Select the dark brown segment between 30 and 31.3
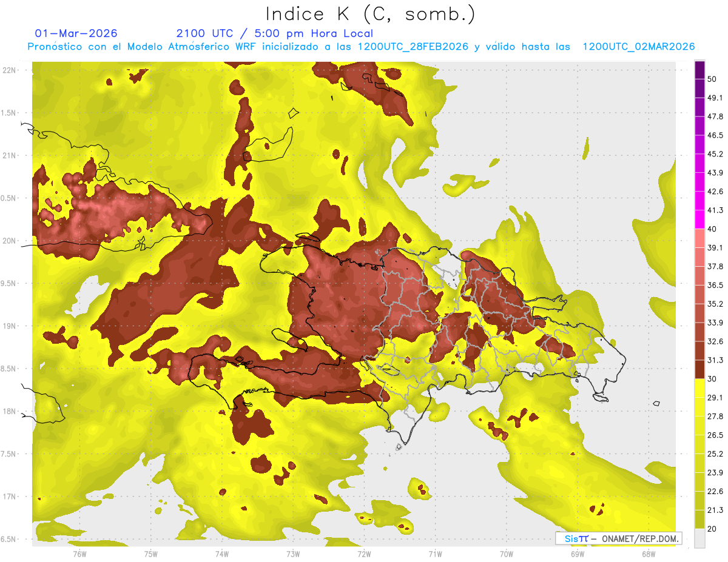The image size is (728, 562). tap(700, 369)
